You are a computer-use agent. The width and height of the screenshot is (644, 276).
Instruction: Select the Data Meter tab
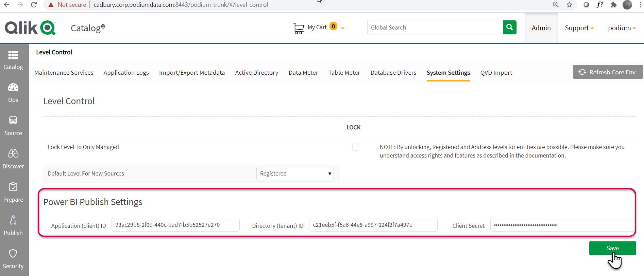[303, 73]
